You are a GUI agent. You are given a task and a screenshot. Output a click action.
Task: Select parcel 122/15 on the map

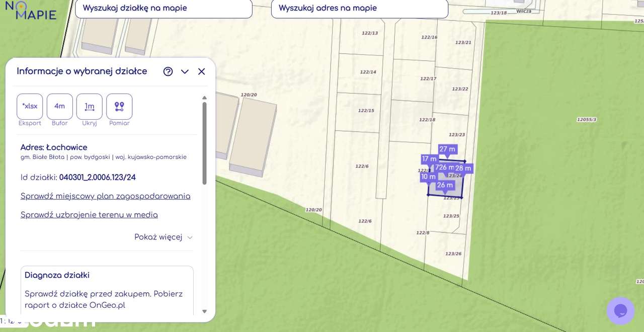tap(366, 111)
